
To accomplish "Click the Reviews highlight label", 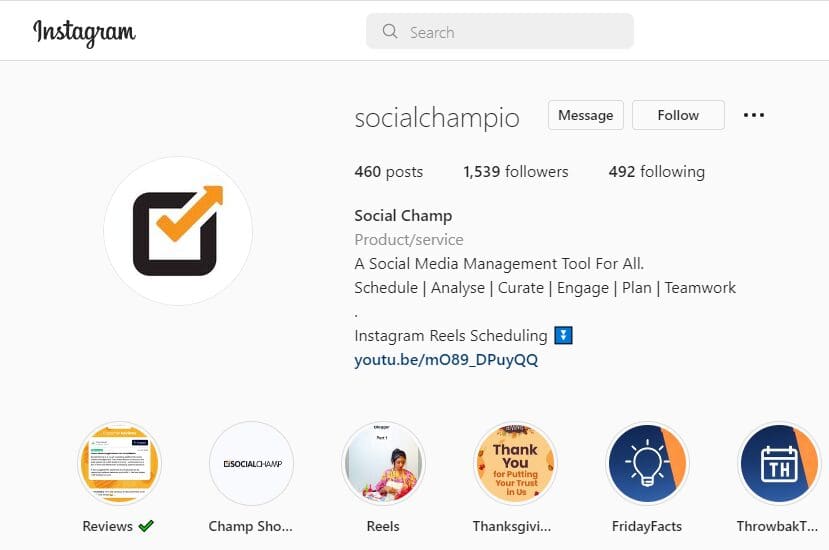I will [x=109, y=526].
